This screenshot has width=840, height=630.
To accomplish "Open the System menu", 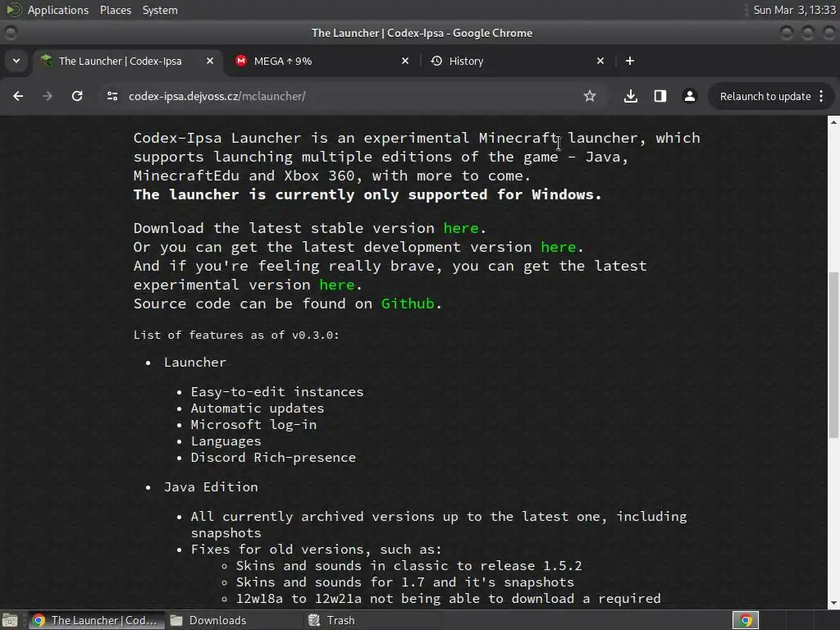I will [160, 10].
